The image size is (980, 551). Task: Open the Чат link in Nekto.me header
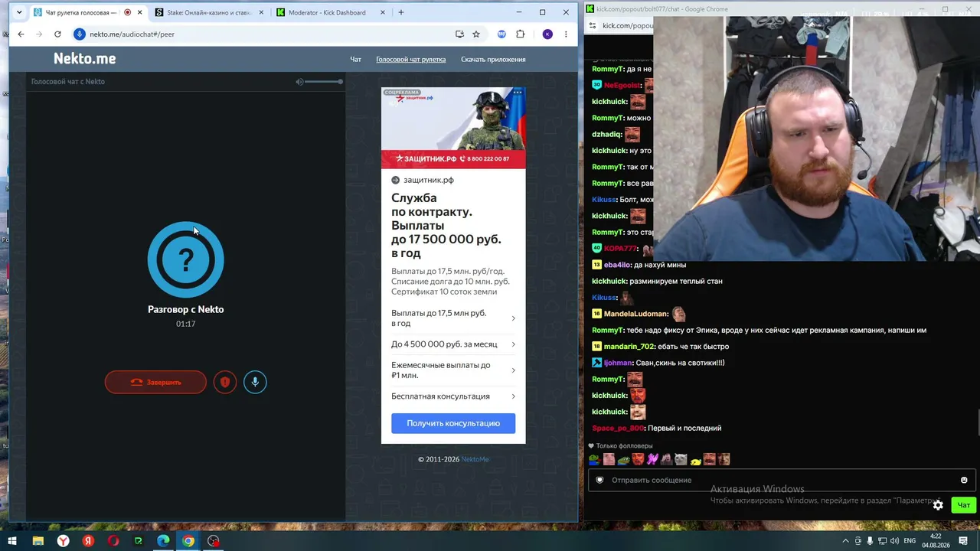(x=356, y=59)
